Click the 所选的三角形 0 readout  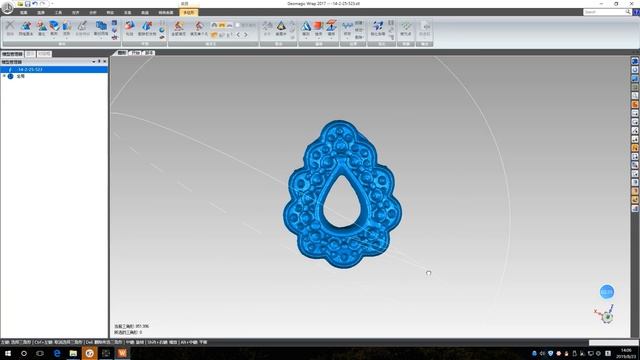coord(128,332)
